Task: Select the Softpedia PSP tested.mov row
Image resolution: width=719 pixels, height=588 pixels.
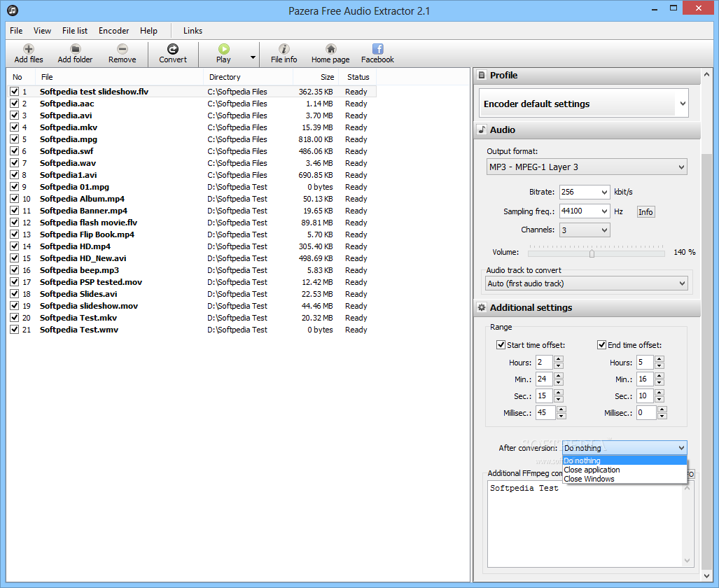Action: 192,282
